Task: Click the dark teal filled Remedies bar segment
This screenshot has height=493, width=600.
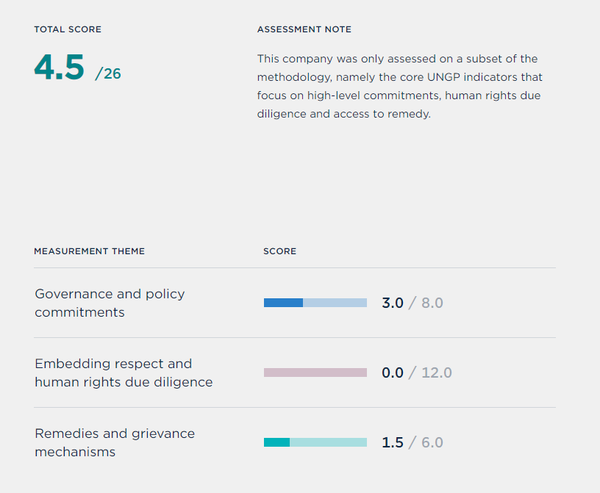Action: (x=277, y=442)
